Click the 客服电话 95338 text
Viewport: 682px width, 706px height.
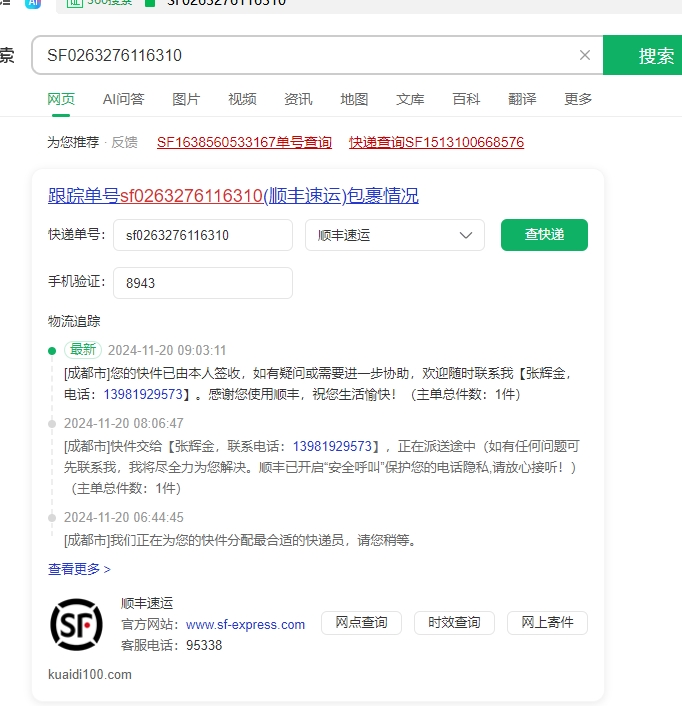tap(172, 645)
